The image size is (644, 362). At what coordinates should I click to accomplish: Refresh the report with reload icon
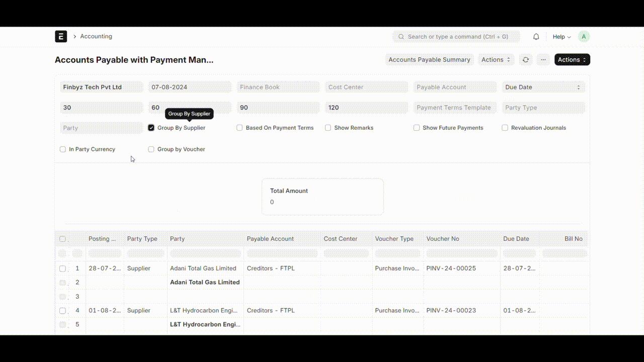526,60
